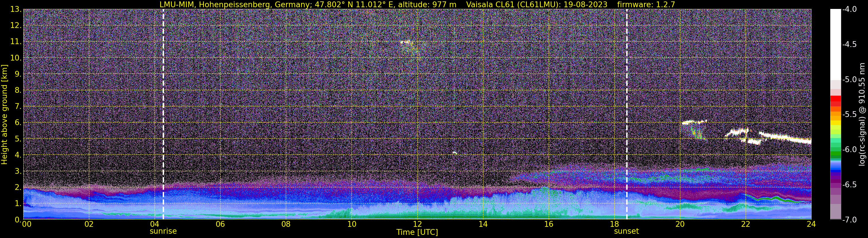Click the y-axis tick label '1.'

[x=18, y=204]
